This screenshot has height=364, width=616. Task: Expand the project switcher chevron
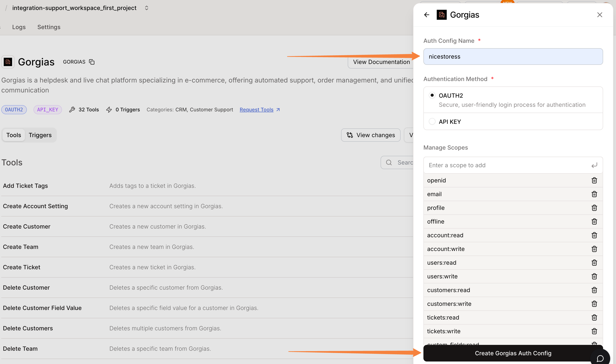click(x=147, y=8)
